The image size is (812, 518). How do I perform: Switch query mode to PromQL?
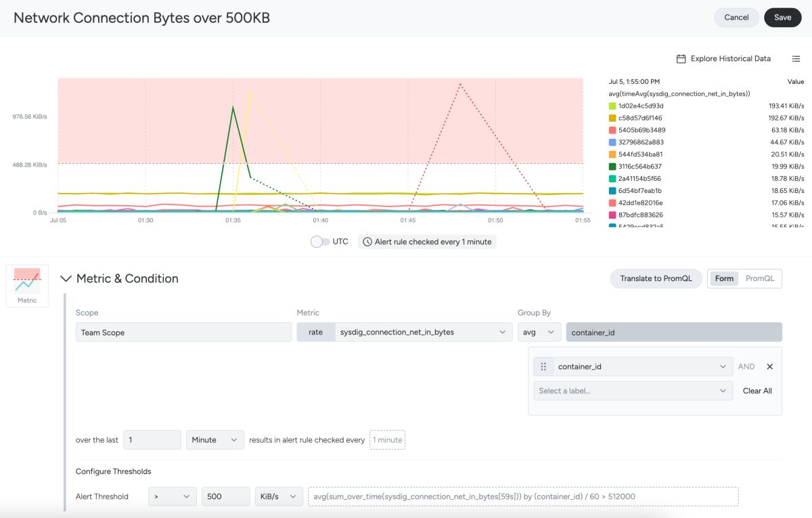tap(760, 278)
